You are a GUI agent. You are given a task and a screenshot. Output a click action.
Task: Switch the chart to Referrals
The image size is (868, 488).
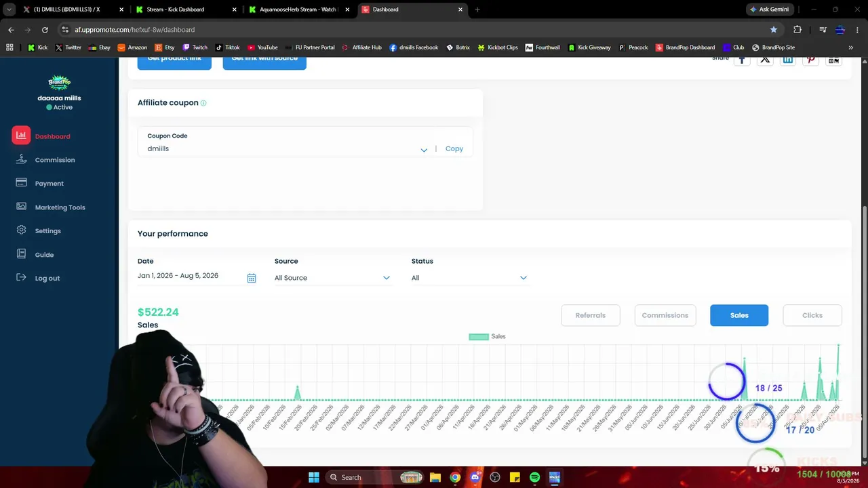[591, 315]
